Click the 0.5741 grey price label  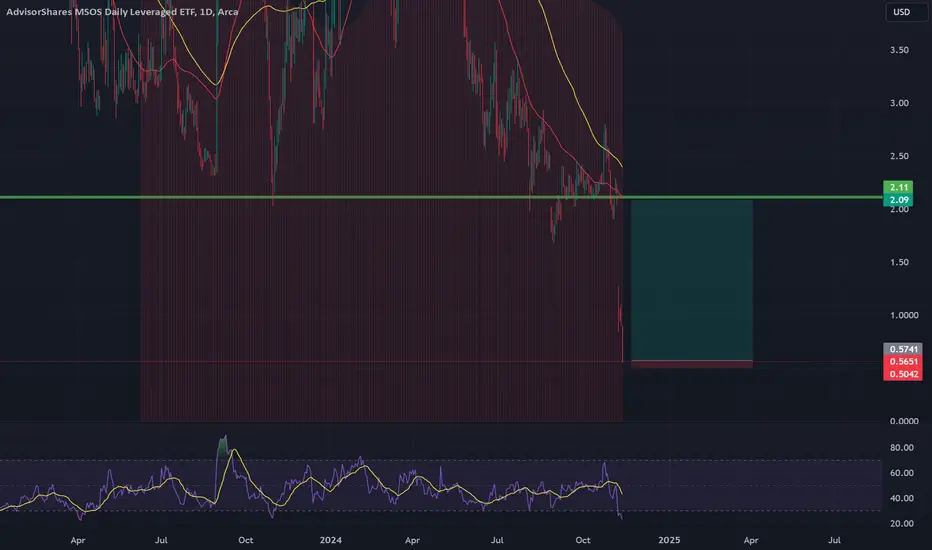click(x=903, y=349)
